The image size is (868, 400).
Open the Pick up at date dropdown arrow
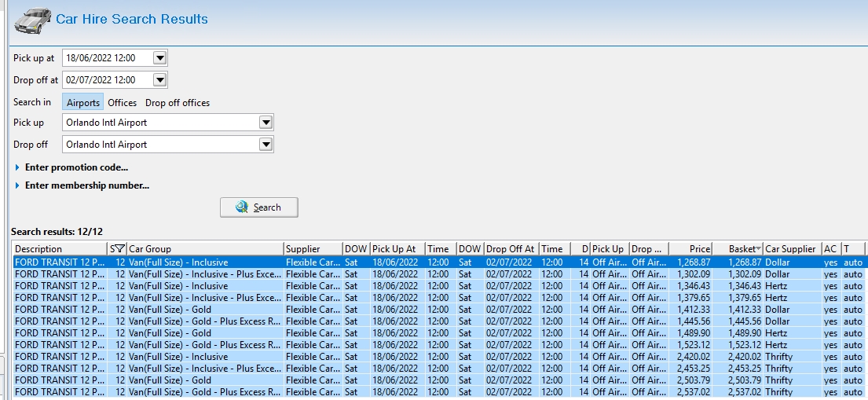coord(160,57)
